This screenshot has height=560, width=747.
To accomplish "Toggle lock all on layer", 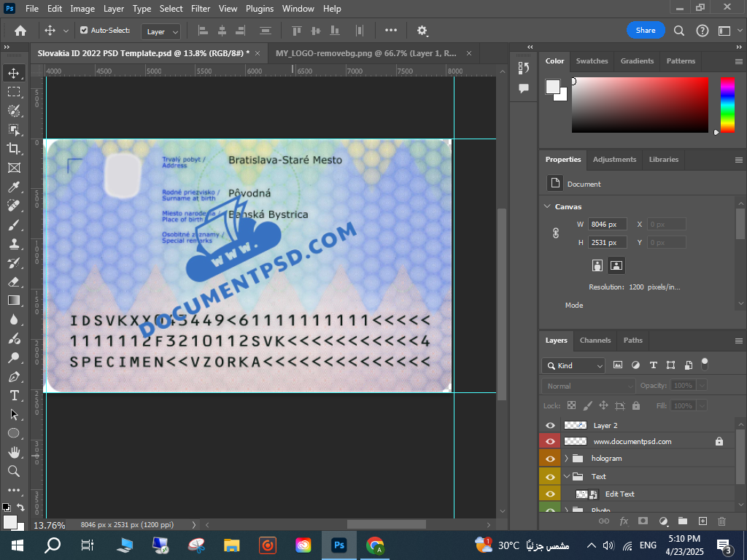I will 636,405.
